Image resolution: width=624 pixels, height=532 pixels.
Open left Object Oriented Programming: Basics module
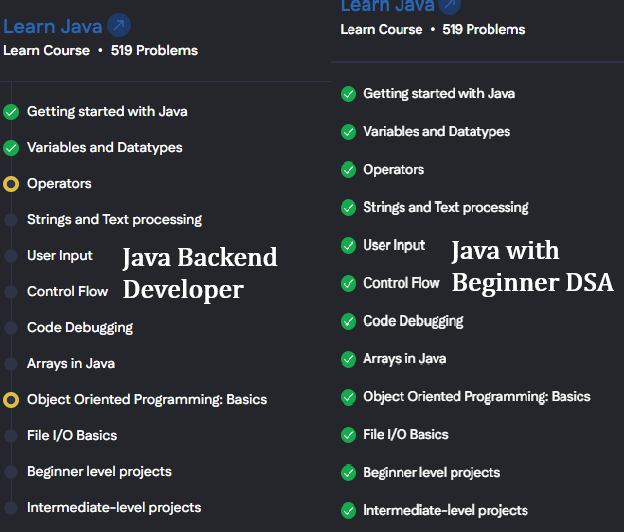[147, 399]
